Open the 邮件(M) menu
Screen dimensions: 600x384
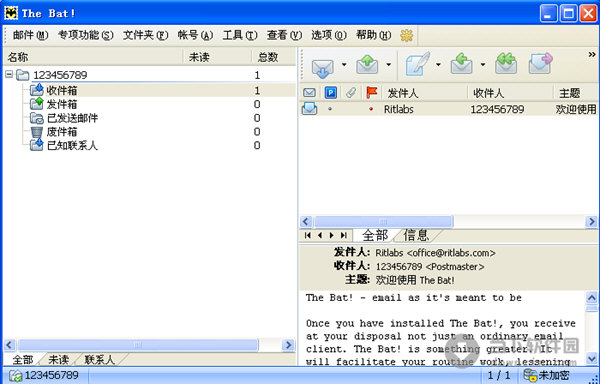(30, 35)
